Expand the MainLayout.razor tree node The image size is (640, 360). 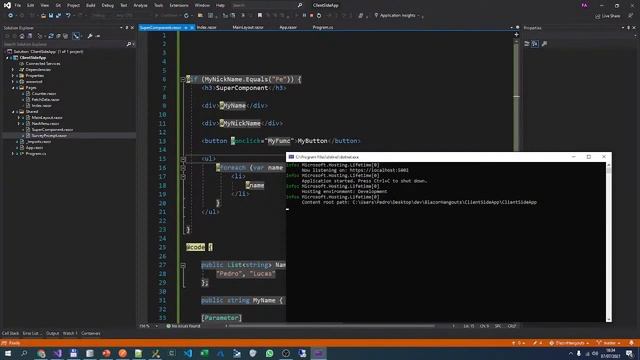pyautogui.click(x=18, y=118)
